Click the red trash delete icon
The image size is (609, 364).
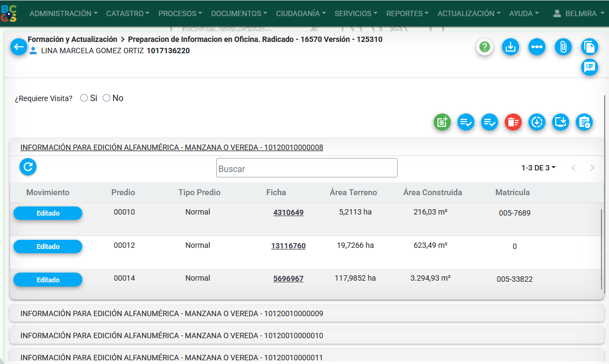coord(513,123)
